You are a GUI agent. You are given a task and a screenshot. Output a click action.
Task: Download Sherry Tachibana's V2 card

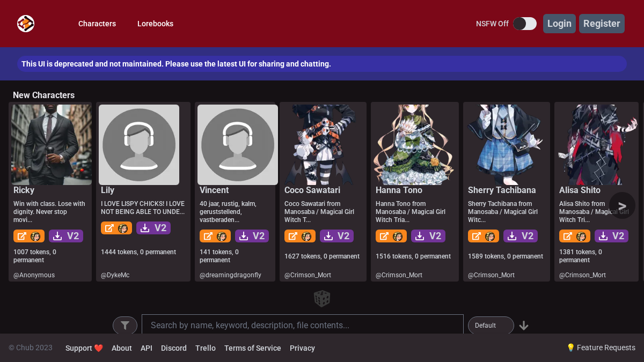521,236
